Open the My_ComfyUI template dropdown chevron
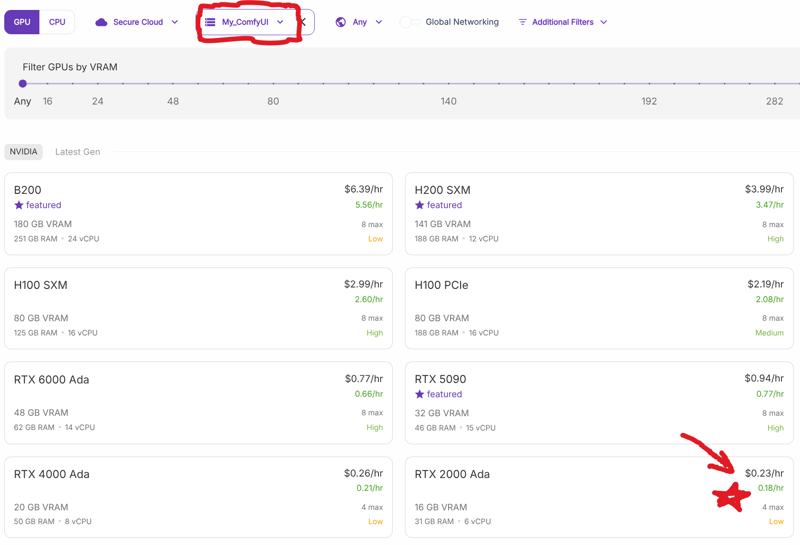The height and width of the screenshot is (545, 800). pyautogui.click(x=280, y=22)
